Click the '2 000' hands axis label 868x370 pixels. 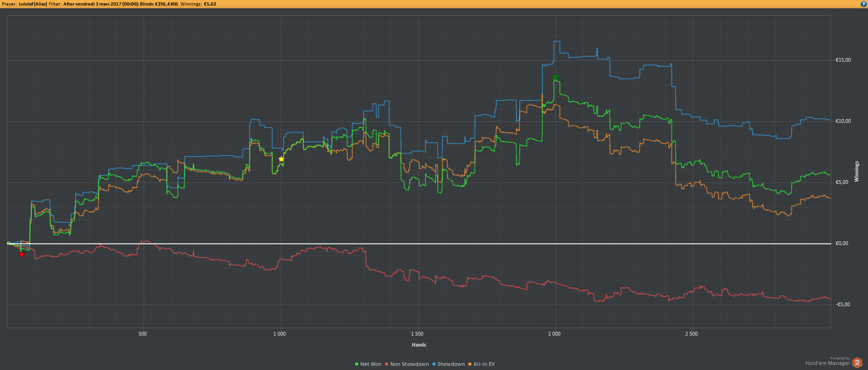pyautogui.click(x=554, y=334)
